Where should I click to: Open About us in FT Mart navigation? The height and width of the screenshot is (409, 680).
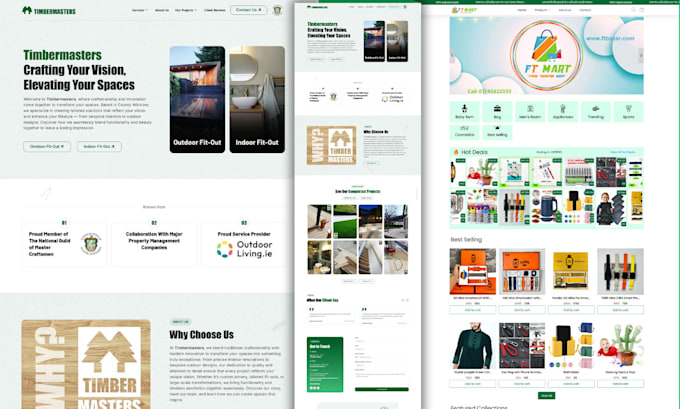click(x=565, y=10)
